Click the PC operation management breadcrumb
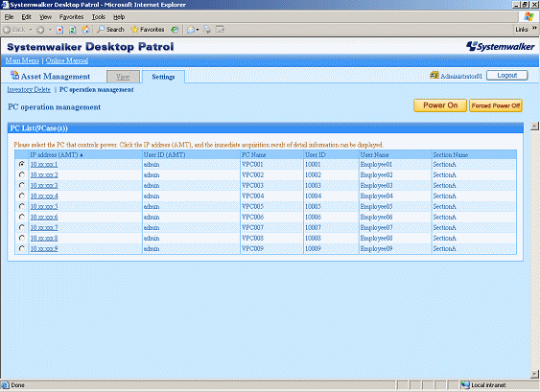 coord(97,89)
